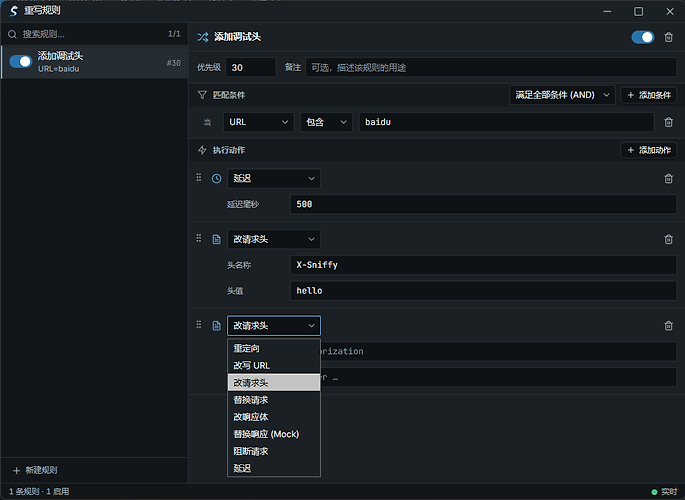This screenshot has width=685, height=500.
Task: Click the search magnifier icon
Action: 12,34
